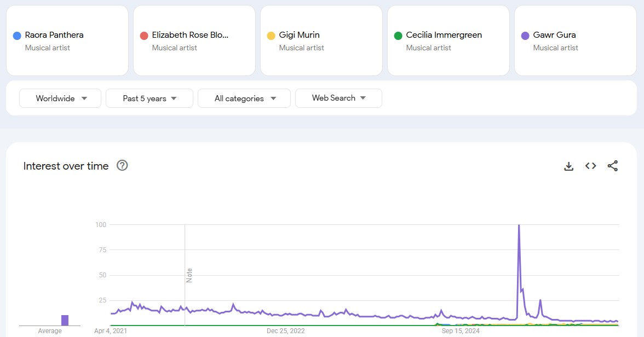Select the Elizabeth Rose Blo... term card
This screenshot has width=644, height=337.
point(194,40)
